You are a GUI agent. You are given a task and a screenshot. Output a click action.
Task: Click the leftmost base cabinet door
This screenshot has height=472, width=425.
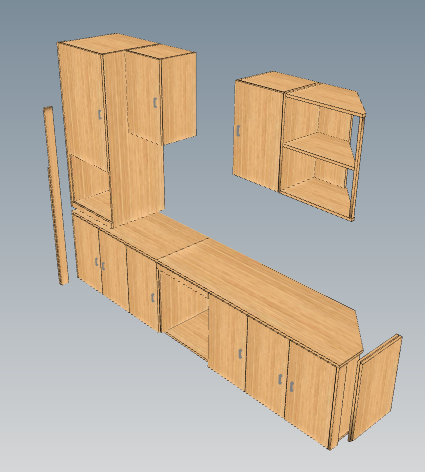tap(88, 254)
